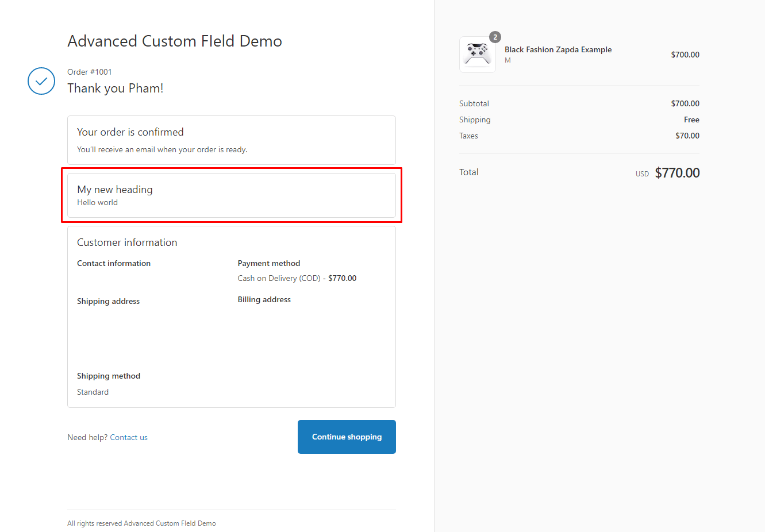Screen dimensions: 765x532
Task: Click the Thank you Pham! heading
Action: [x=116, y=88]
